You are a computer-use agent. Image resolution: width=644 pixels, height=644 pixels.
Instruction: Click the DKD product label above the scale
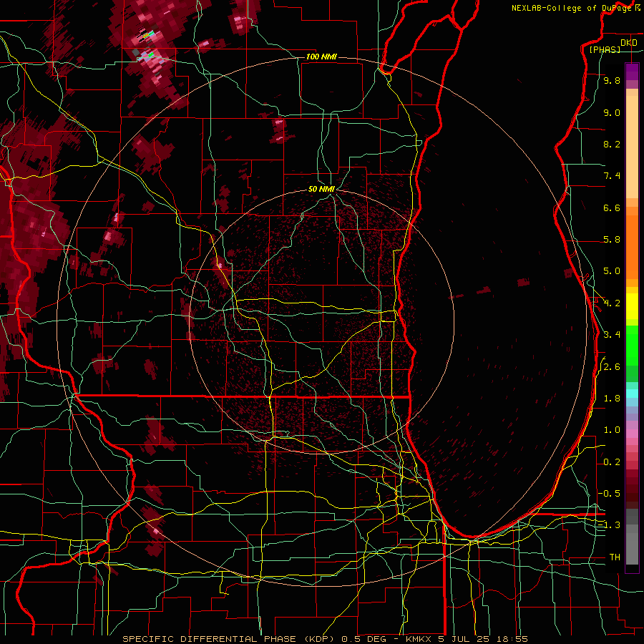coord(629,43)
